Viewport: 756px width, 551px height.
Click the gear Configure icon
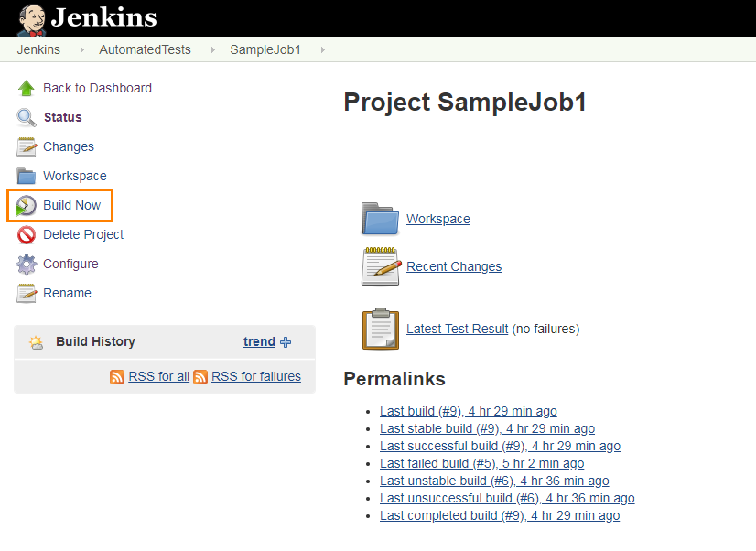(x=26, y=265)
